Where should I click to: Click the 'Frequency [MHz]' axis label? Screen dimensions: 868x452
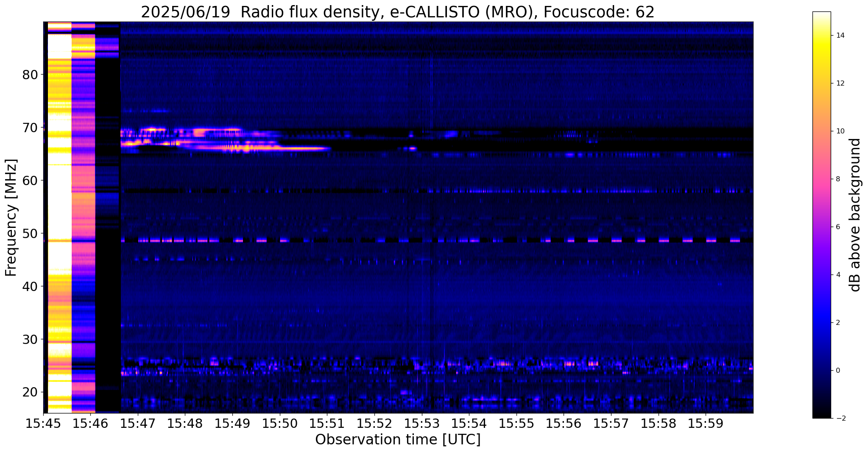tap(11, 218)
